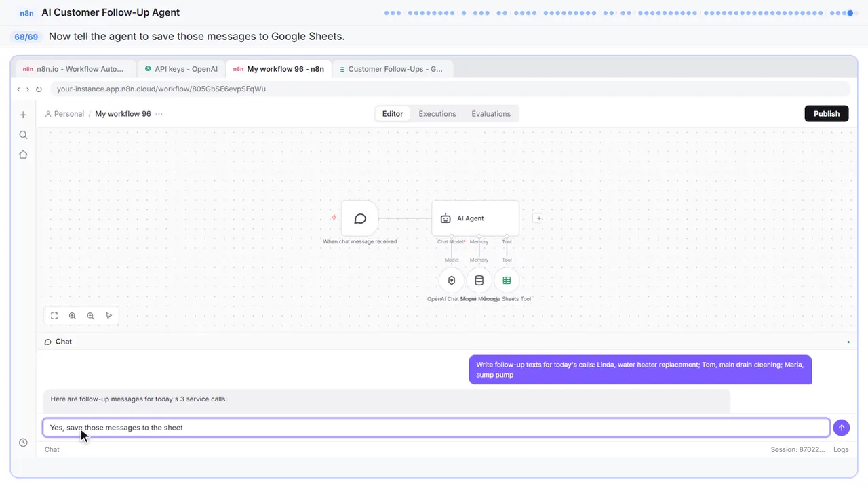Click the Personal breadcrumb link
The image size is (868, 488).
click(64, 114)
